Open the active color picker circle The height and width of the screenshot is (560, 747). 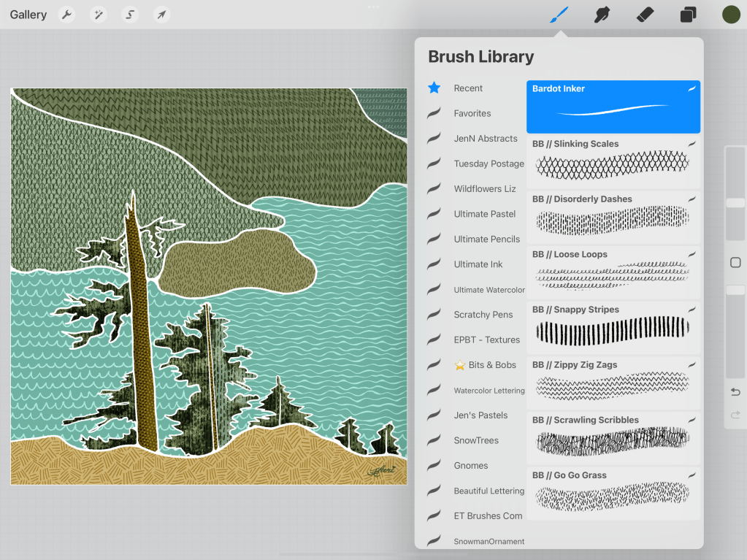coord(731,15)
